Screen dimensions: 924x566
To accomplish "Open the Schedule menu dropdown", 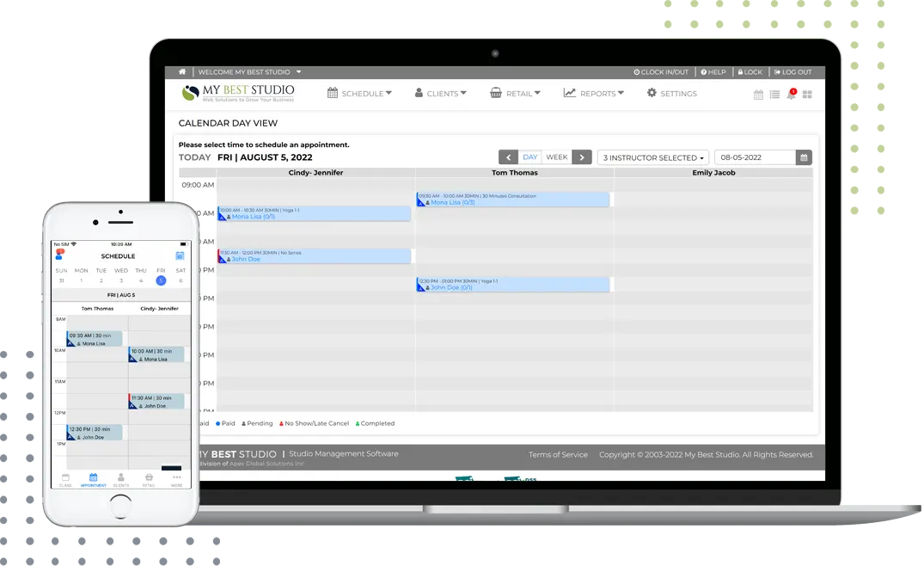I will pos(359,93).
